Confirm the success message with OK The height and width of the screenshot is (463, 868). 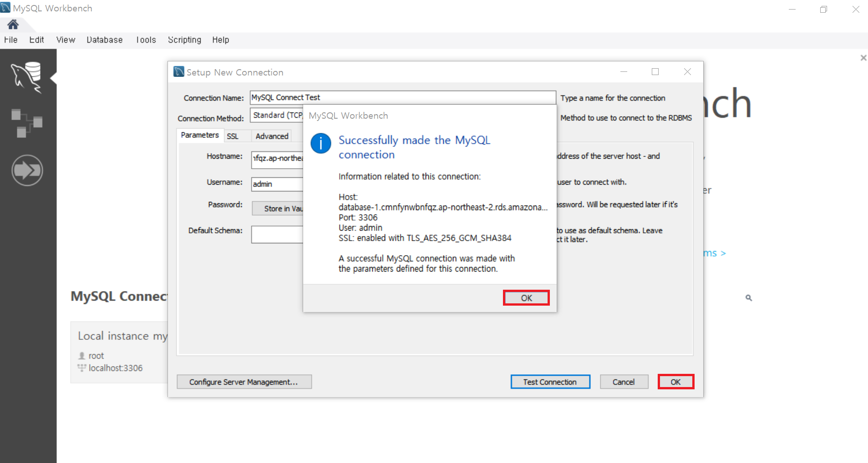526,298
